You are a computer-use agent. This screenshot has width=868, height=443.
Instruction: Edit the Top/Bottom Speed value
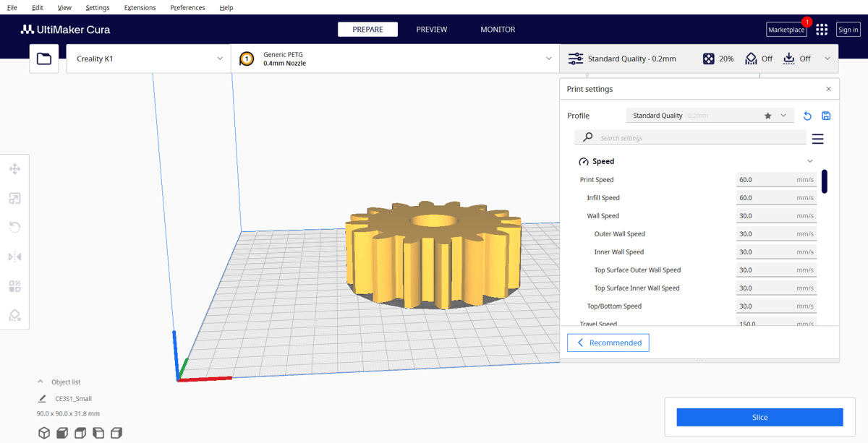click(x=776, y=306)
